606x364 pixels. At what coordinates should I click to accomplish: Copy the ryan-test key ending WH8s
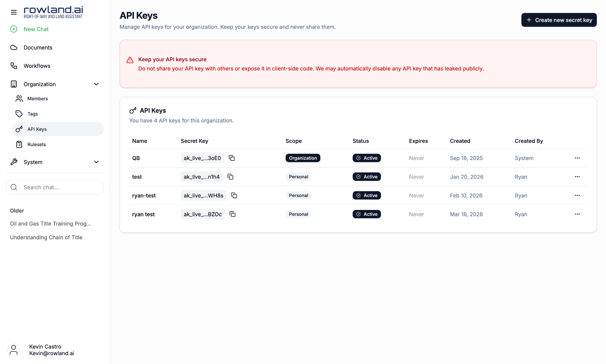(234, 195)
